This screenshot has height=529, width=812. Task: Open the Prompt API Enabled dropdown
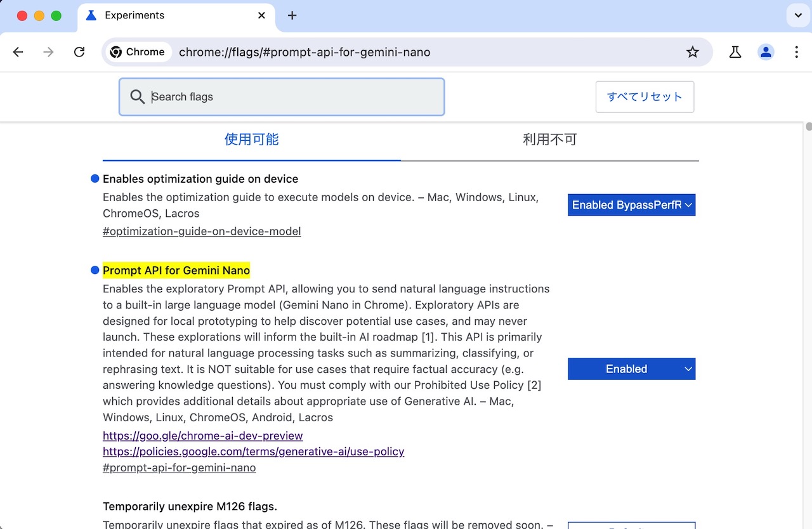click(632, 369)
